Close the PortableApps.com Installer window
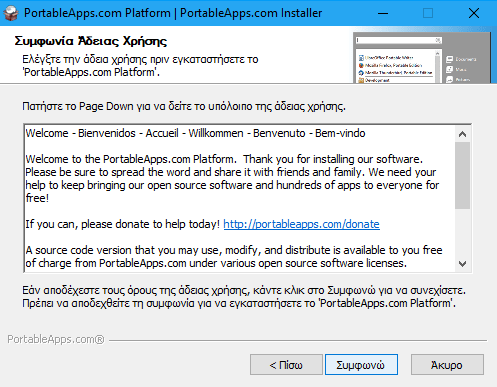497x387 pixels. click(474, 13)
